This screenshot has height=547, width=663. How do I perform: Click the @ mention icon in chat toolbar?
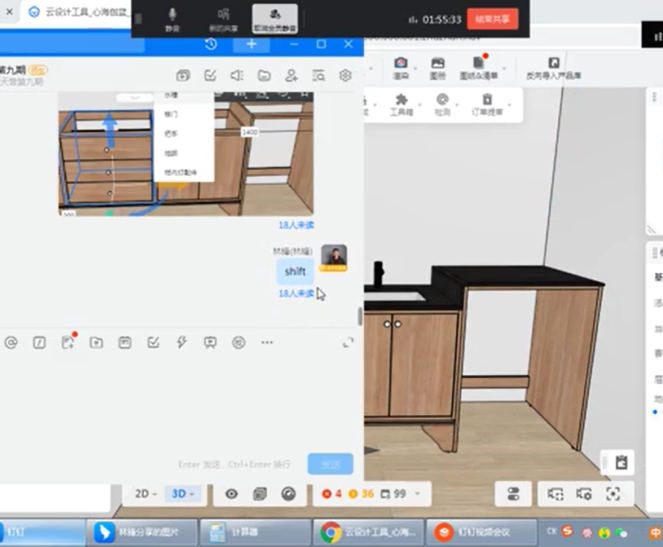click(11, 342)
